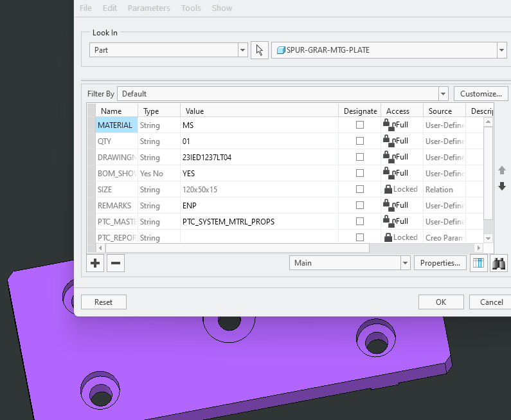Screen dimensions: 511x420
Task: Click the Cancel button
Action: point(492,302)
